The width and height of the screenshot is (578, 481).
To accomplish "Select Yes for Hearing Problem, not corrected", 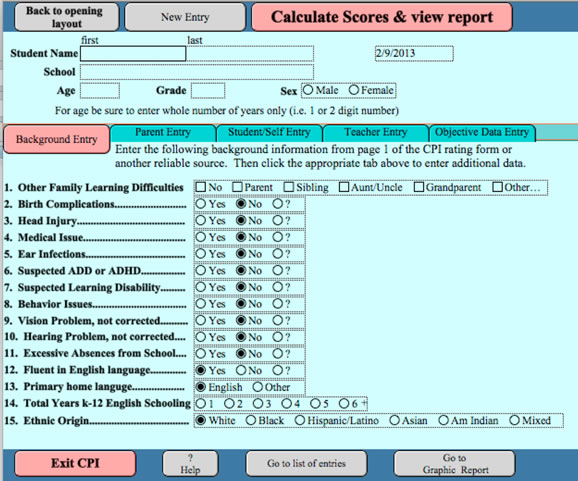I will pyautogui.click(x=201, y=337).
